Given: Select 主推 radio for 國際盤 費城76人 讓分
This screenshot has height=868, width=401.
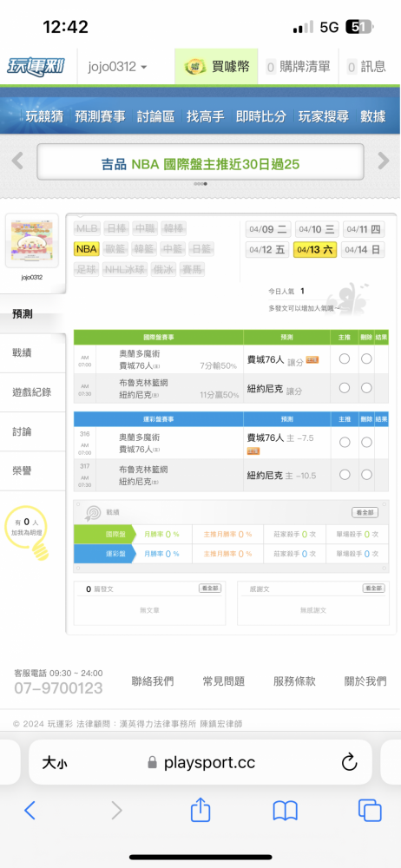Looking at the screenshot, I should pyautogui.click(x=345, y=358).
